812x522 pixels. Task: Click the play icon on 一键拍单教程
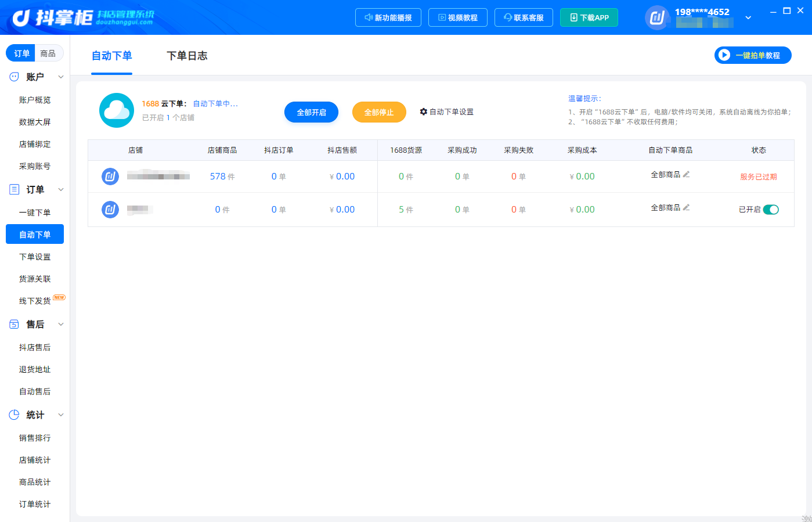tap(724, 55)
